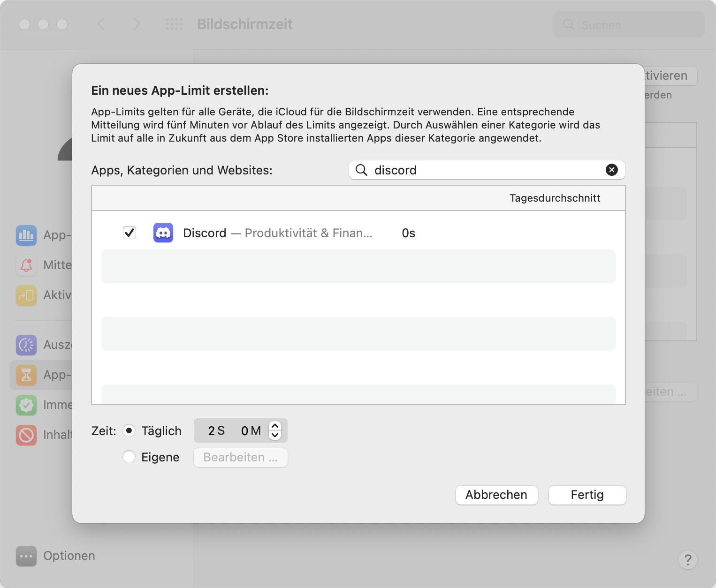Click the search field containing discord

point(487,170)
